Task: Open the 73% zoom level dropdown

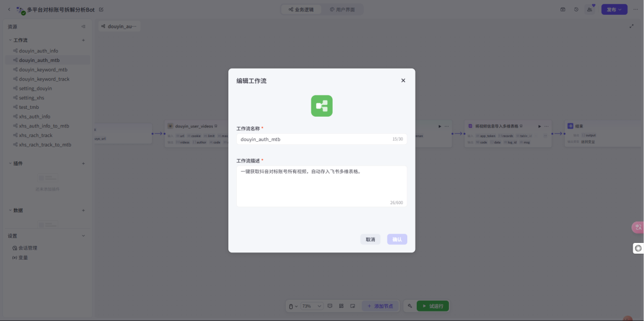Action: (312, 306)
